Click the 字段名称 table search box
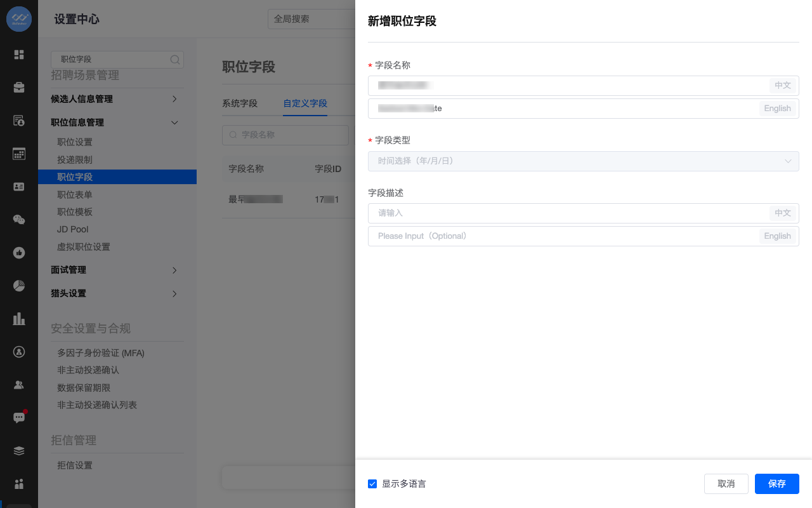812x508 pixels. click(285, 135)
